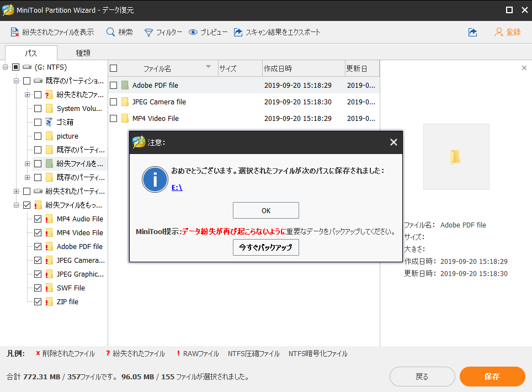Click the MiniTool logo in the title bar
Viewport: 532px width, 392px height.
pos(8,10)
